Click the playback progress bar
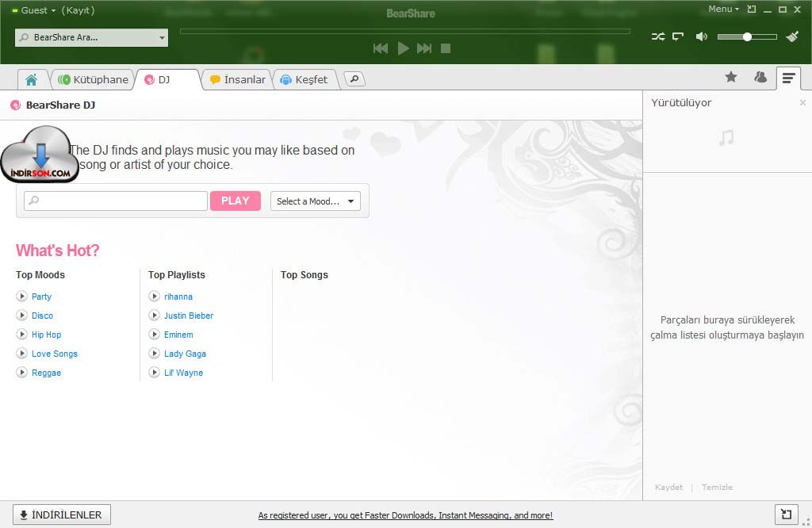 click(405, 32)
